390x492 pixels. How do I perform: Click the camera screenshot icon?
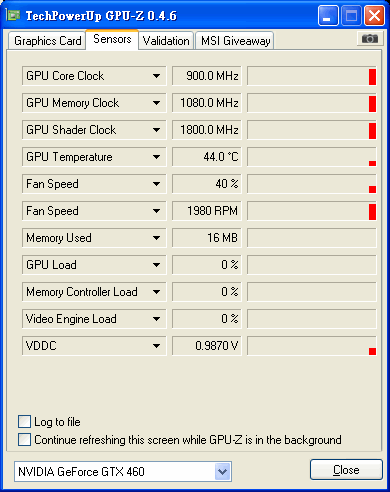(x=369, y=39)
